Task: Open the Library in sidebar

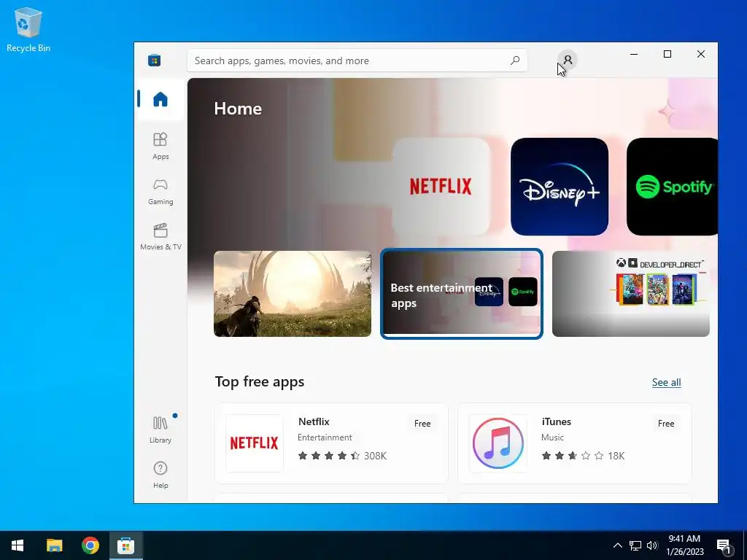Action: click(160, 429)
